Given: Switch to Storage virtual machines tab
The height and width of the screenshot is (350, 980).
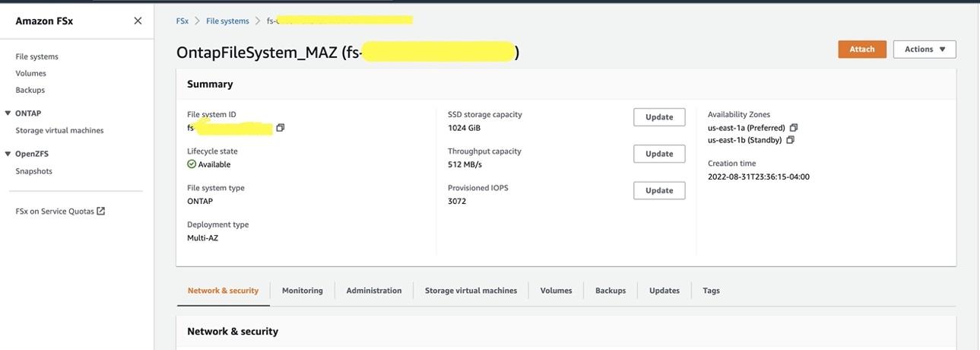Looking at the screenshot, I should coord(471,291).
